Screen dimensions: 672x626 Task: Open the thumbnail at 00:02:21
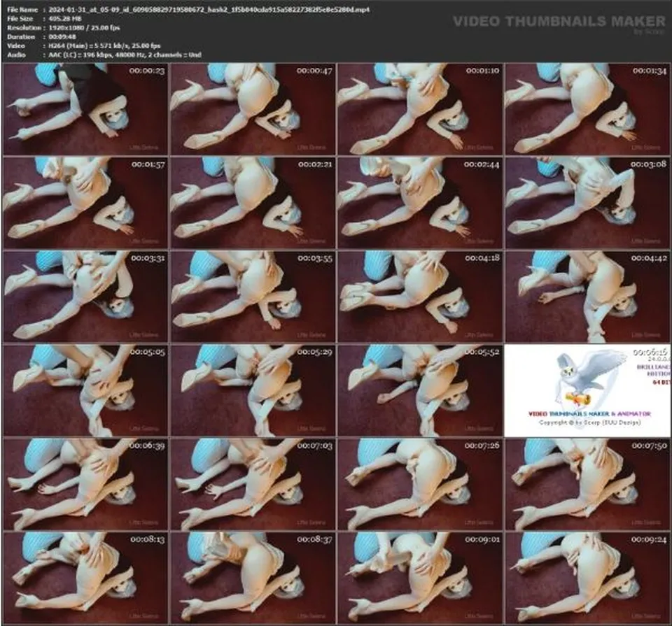pyautogui.click(x=253, y=203)
